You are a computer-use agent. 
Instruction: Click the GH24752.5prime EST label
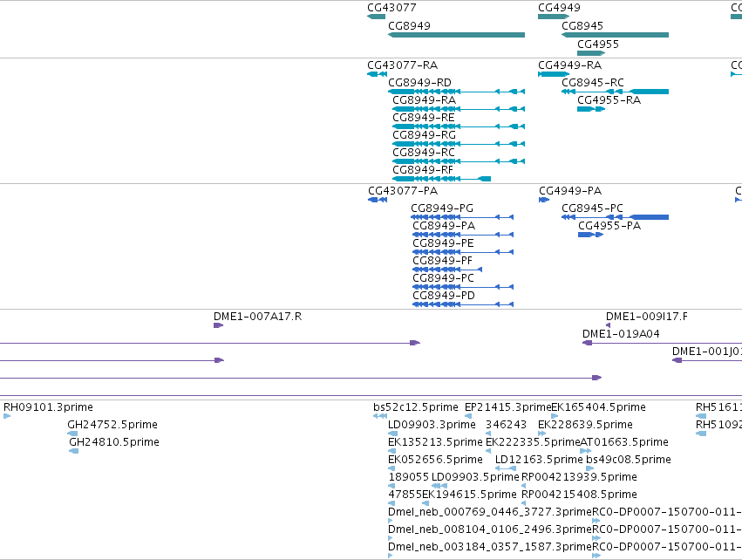112,425
